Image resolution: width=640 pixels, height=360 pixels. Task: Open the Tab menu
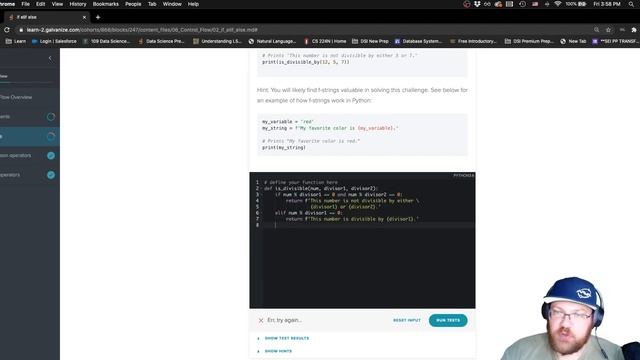152,4
